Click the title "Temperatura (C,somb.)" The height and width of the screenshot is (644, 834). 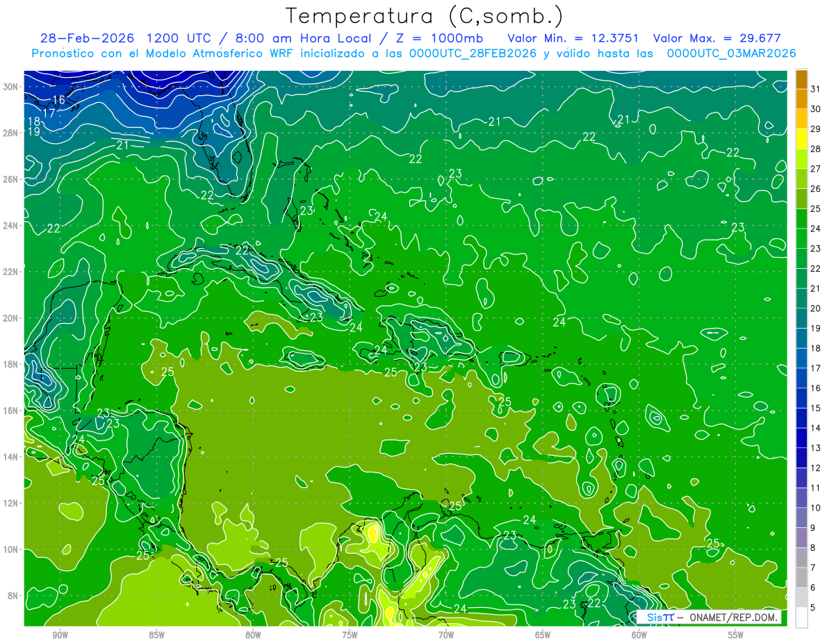coord(424,16)
